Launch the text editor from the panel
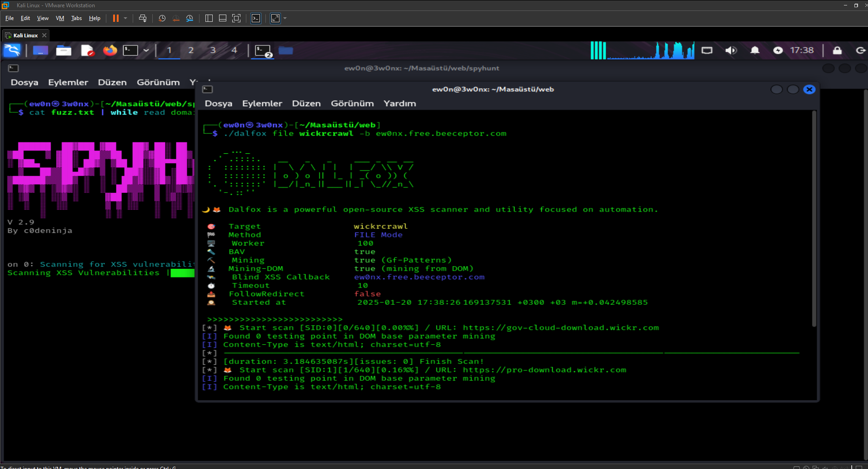Viewport: 868px width, 469px height. click(x=87, y=50)
